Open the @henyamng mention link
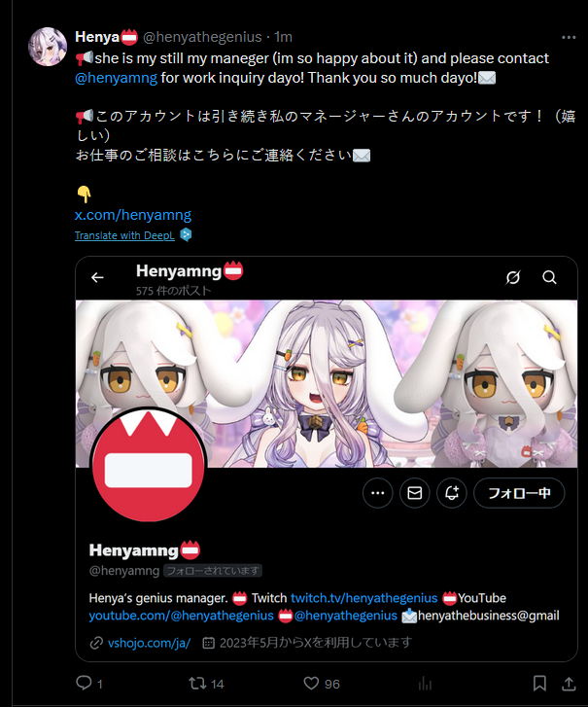 116,78
